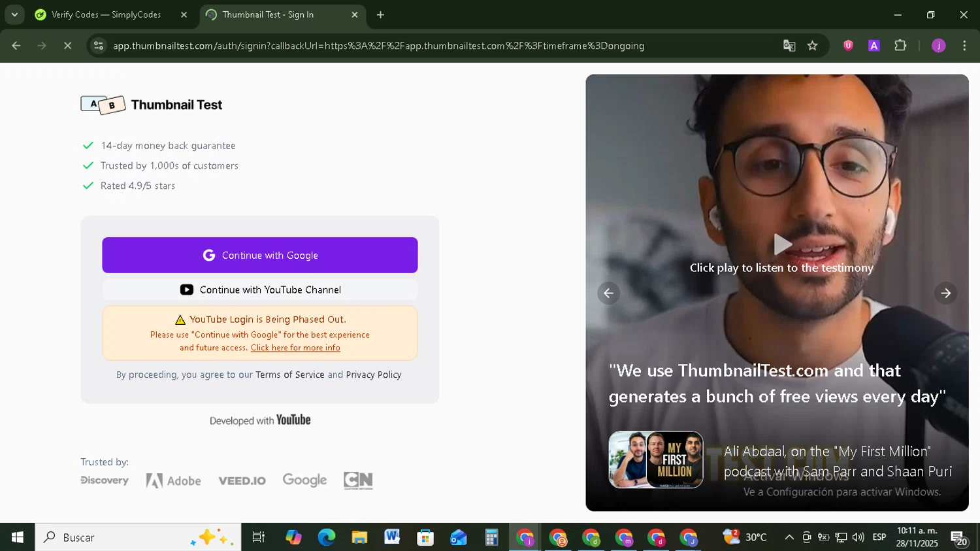The width and height of the screenshot is (980, 551).
Task: Open Microsoft Store from taskbar
Action: 425,537
